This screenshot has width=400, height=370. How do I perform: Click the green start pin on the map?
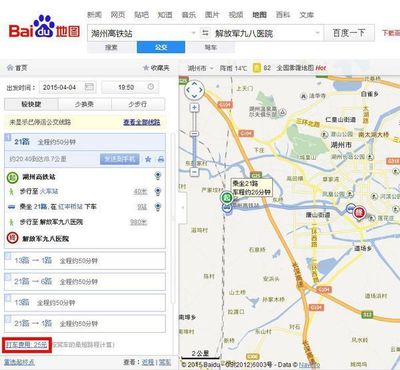(x=227, y=198)
